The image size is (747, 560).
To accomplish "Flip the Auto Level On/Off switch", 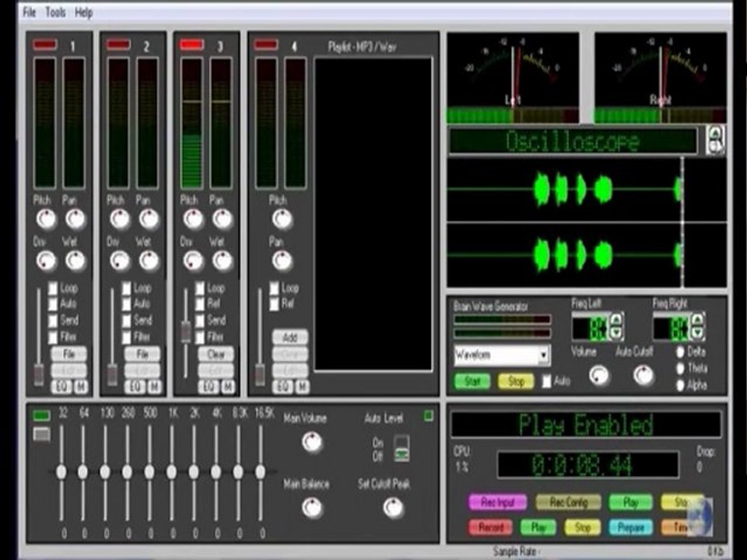I will (x=402, y=449).
